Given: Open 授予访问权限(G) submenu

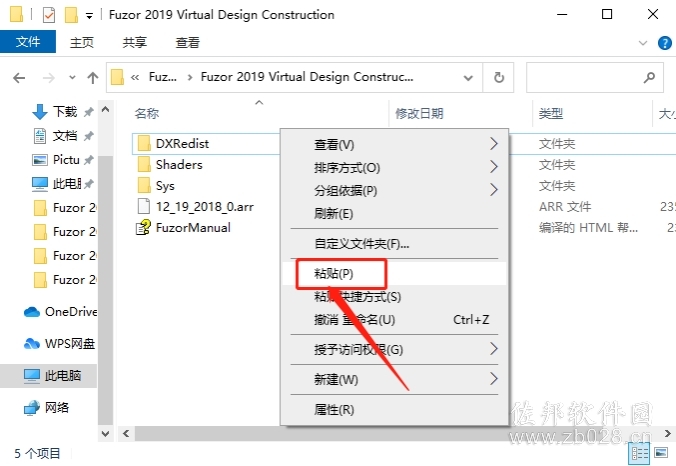Looking at the screenshot, I should tap(394, 350).
